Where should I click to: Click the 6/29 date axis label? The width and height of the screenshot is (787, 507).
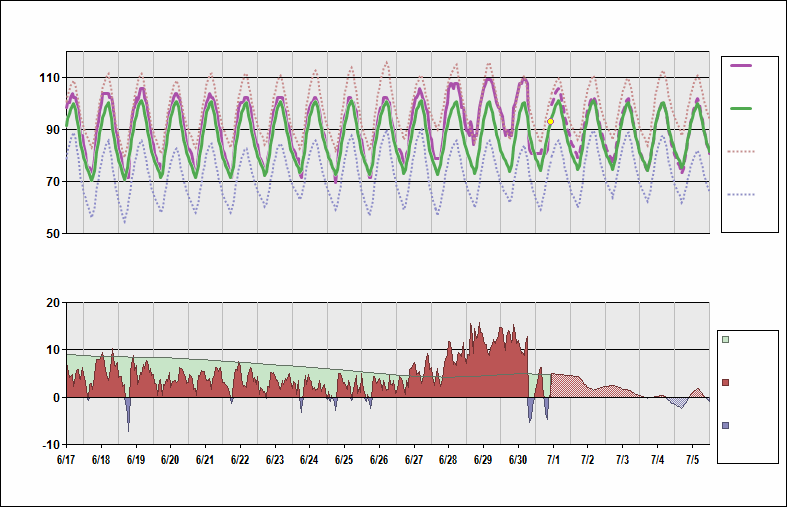click(483, 460)
